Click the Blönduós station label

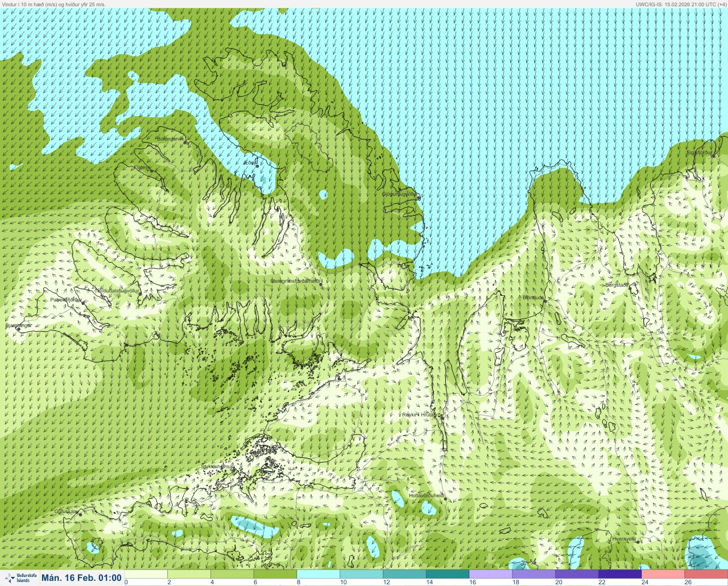pos(533,298)
